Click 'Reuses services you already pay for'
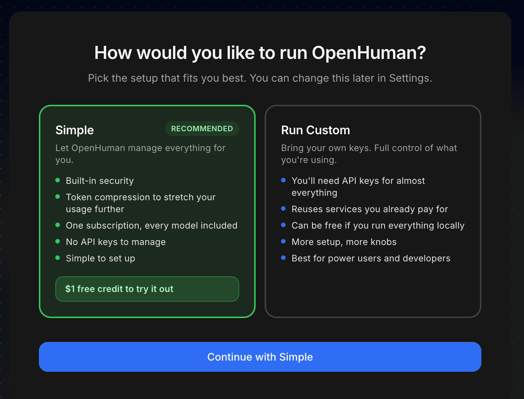Screen dimensions: 524x399 (370, 209)
